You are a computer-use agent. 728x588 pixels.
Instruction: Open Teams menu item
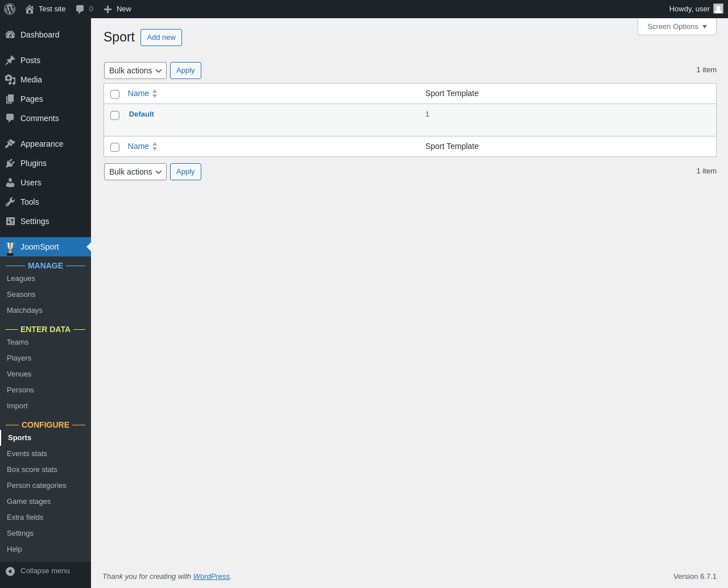pyautogui.click(x=18, y=342)
